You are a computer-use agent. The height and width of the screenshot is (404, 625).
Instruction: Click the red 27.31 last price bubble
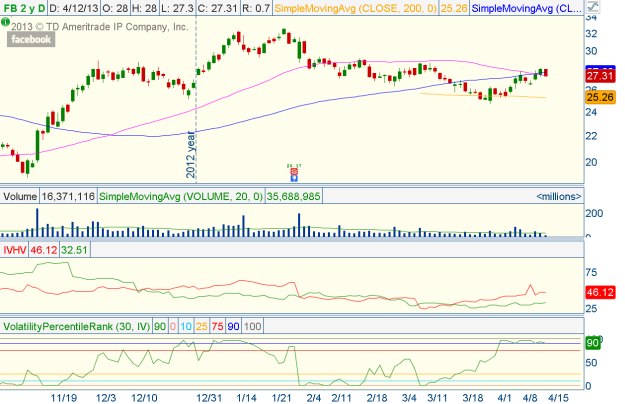[x=600, y=76]
